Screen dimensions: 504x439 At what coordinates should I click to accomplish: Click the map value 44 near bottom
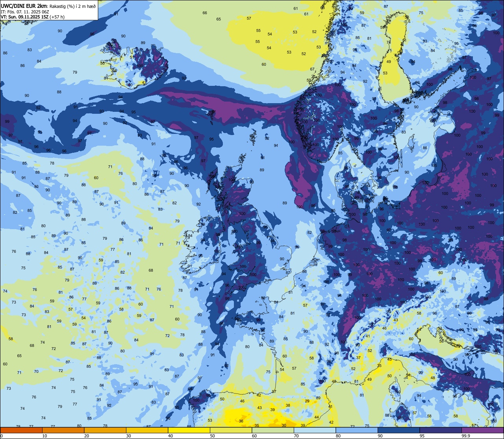click(317, 417)
